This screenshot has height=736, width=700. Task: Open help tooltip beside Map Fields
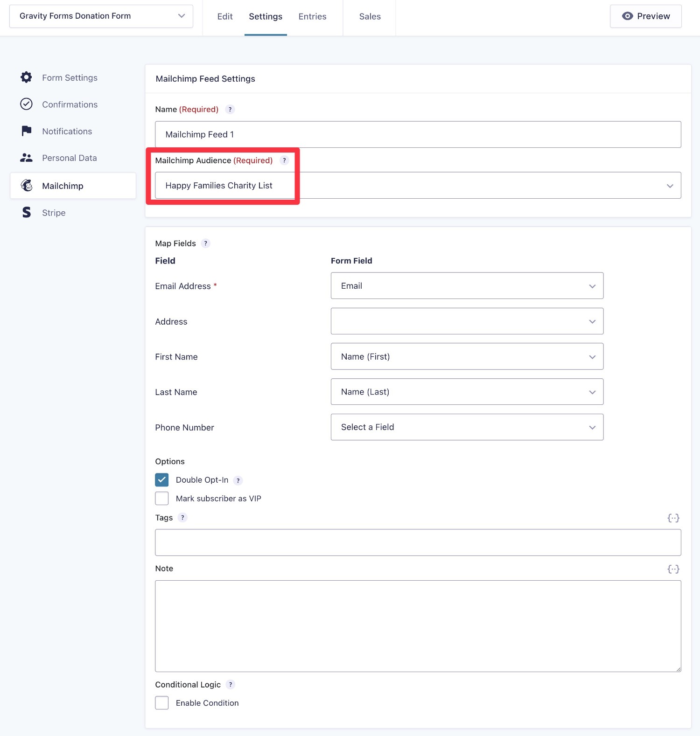[205, 243]
